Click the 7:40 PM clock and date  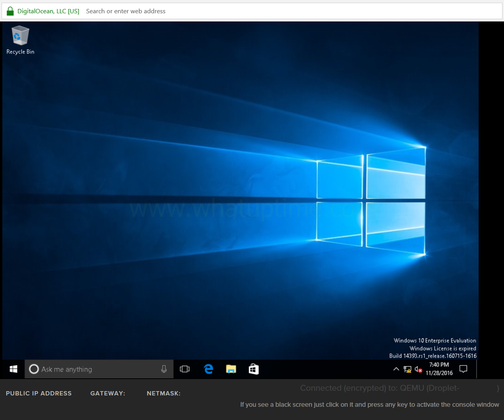(439, 369)
